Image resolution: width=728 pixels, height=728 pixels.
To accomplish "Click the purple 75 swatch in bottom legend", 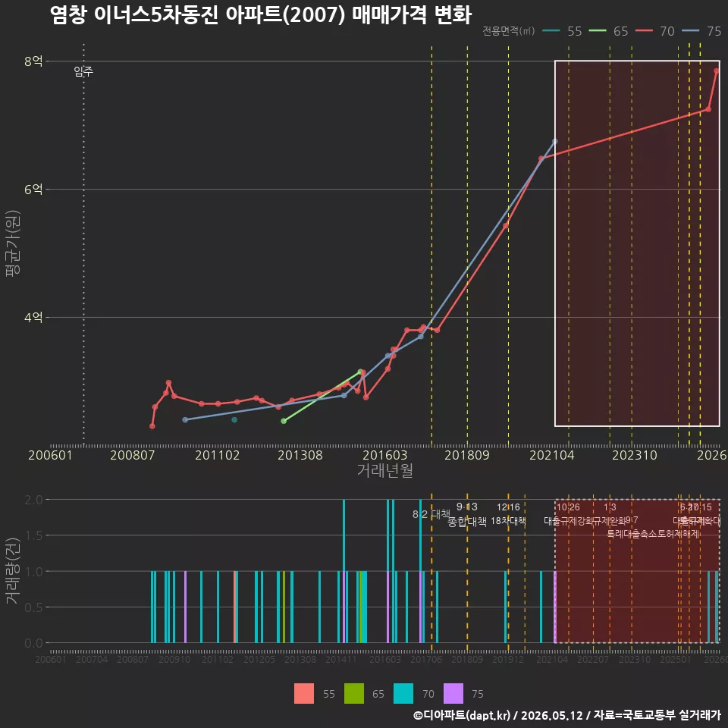I will (x=453, y=694).
